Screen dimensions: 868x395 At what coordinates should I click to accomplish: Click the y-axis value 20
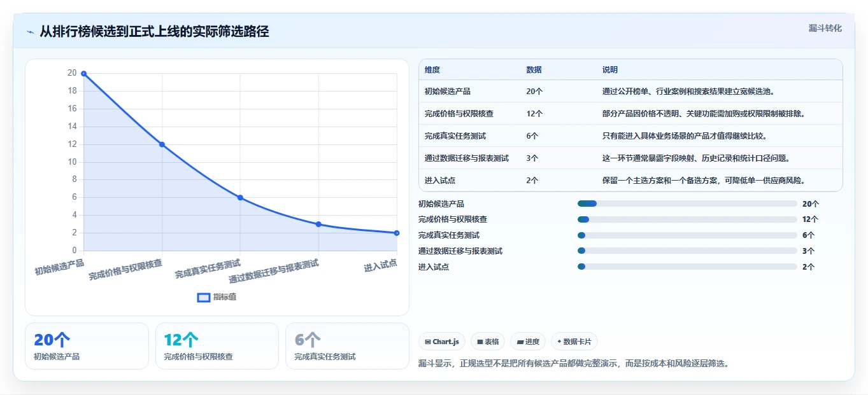point(72,73)
